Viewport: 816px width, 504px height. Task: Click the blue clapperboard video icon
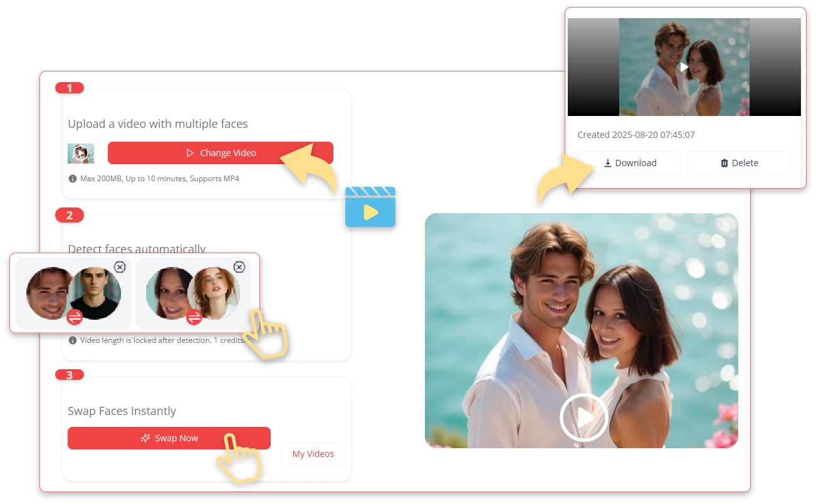tap(370, 207)
